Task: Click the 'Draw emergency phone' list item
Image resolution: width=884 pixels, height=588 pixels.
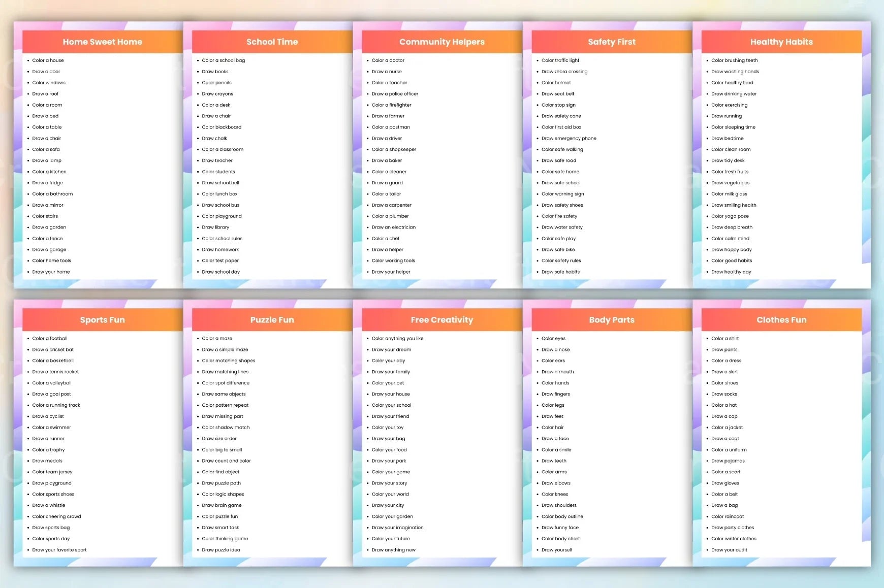Action: (569, 139)
